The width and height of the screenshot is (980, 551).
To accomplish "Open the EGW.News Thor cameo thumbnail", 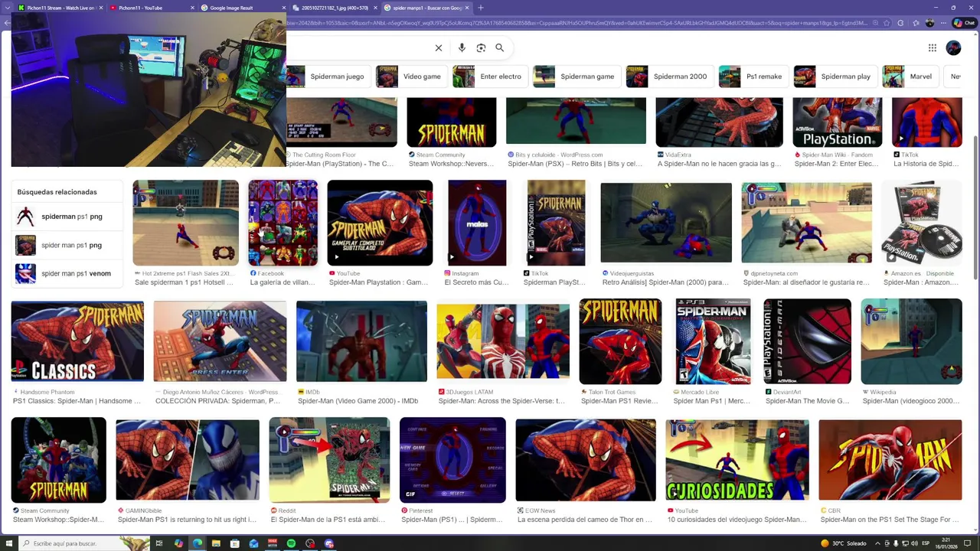I will (x=586, y=460).
